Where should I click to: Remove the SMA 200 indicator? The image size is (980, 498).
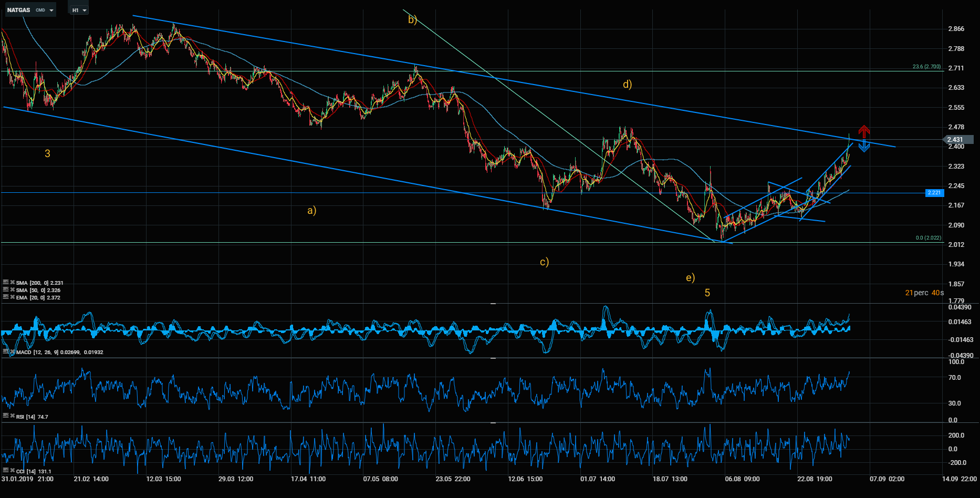[x=12, y=283]
